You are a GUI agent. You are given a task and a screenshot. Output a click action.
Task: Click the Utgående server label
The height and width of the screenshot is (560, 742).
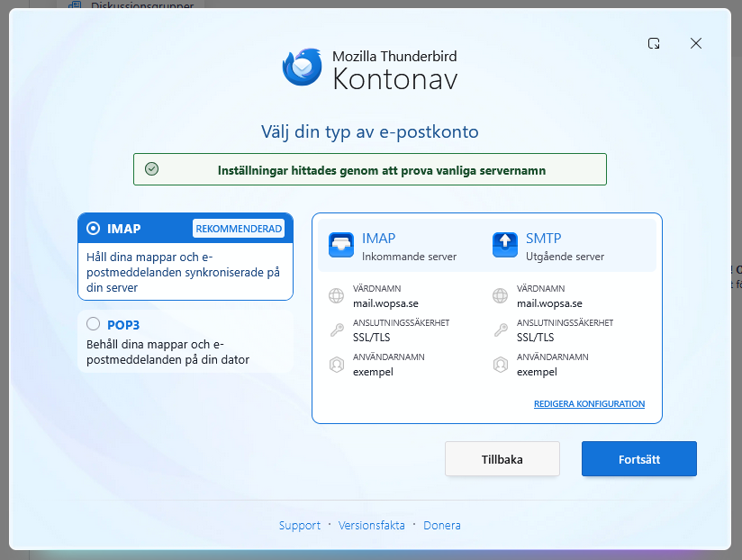click(565, 257)
